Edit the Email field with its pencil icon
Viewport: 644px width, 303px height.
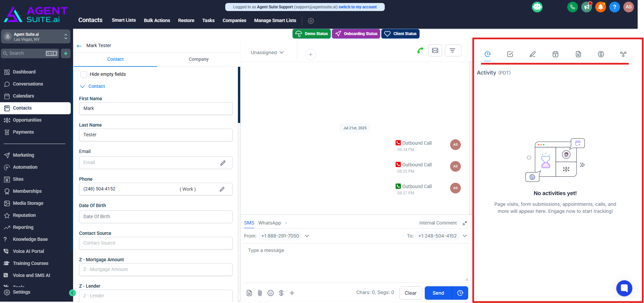223,163
